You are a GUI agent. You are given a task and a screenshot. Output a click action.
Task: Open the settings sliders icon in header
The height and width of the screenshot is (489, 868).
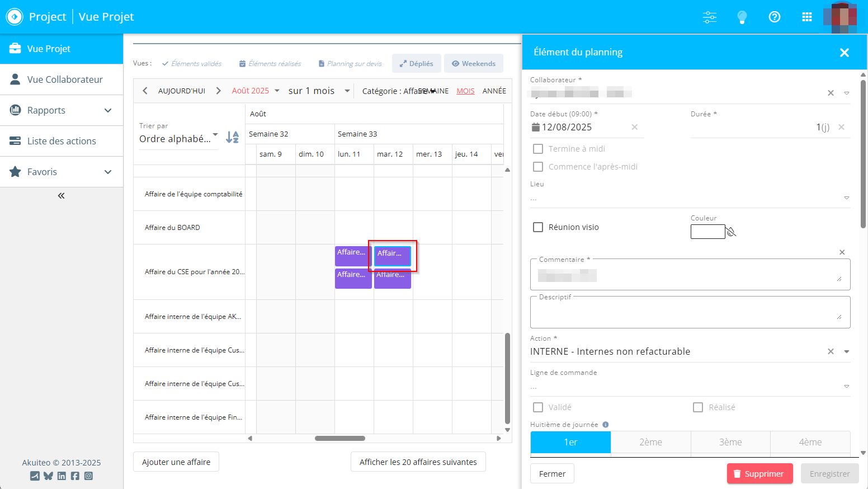[x=709, y=17]
